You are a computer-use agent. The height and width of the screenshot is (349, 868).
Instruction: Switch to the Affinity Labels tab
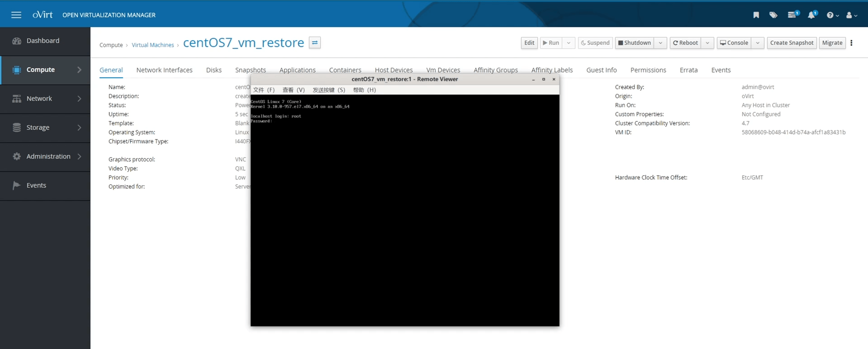[552, 70]
